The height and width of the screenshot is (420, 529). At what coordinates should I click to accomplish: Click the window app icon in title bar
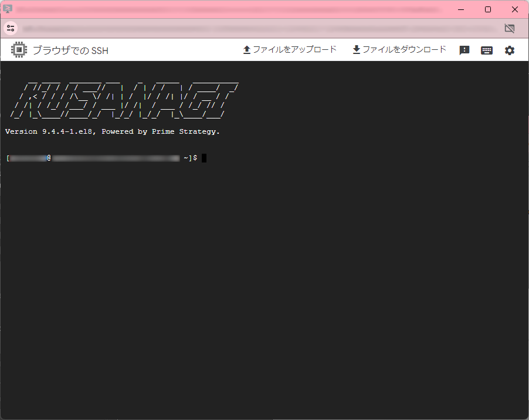point(8,9)
